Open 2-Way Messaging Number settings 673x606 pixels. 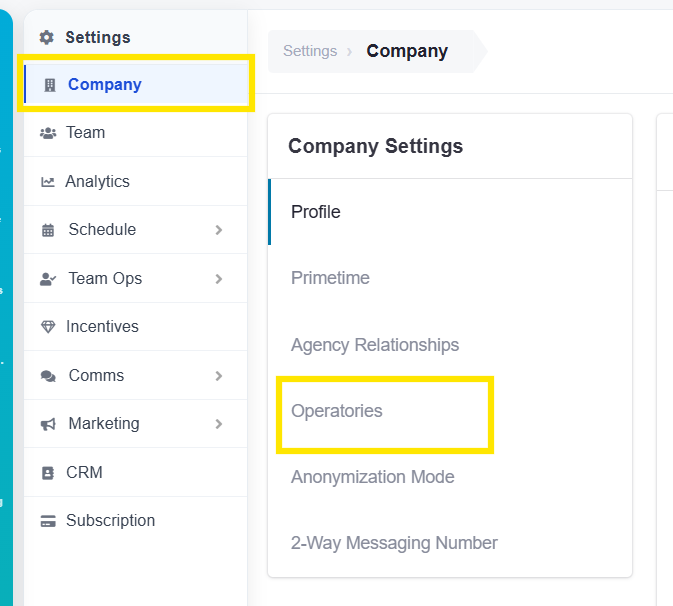[x=394, y=543]
